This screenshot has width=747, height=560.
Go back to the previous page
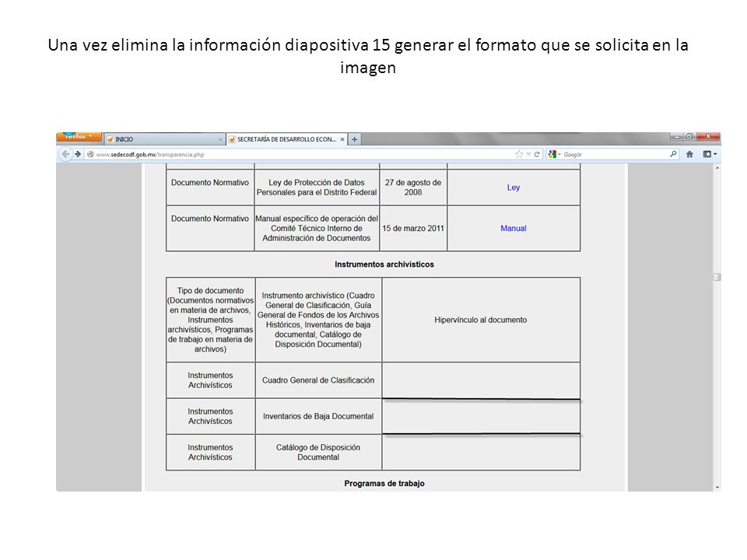click(65, 154)
